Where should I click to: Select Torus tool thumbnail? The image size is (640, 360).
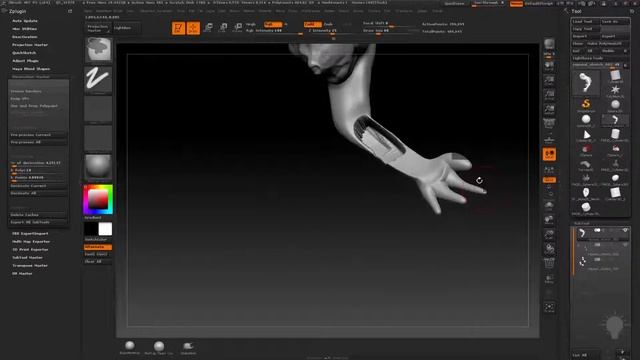coord(586,164)
